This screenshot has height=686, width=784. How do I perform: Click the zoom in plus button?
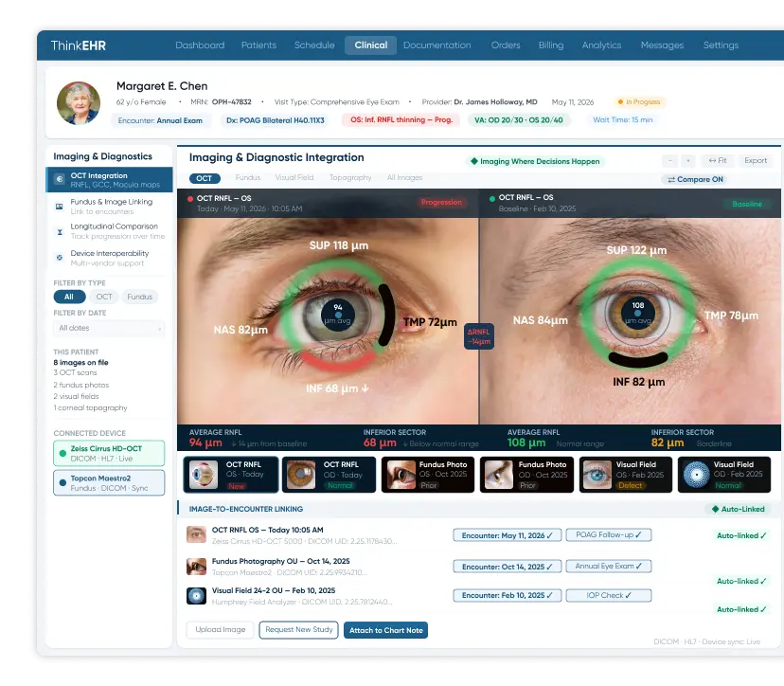coord(688,161)
